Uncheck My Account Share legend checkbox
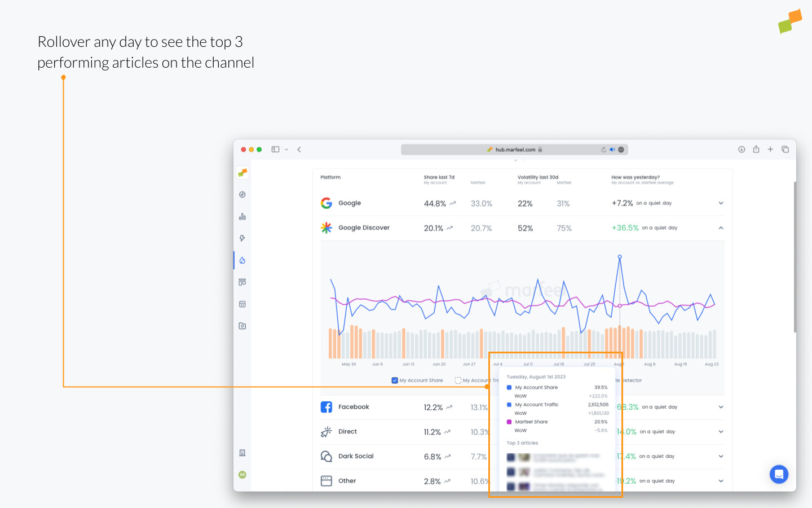This screenshot has height=508, width=812. [x=395, y=380]
